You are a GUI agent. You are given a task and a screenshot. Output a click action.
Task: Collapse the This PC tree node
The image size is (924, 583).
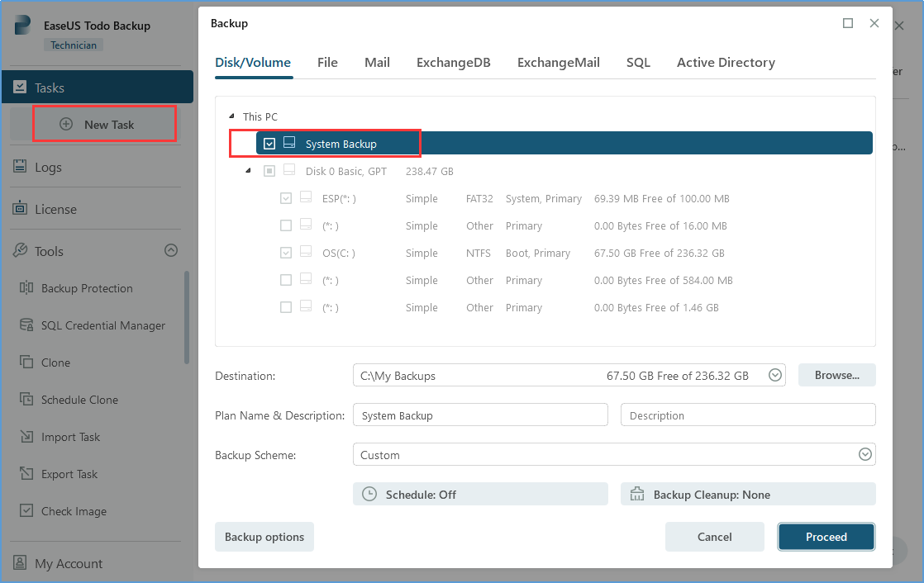232,117
